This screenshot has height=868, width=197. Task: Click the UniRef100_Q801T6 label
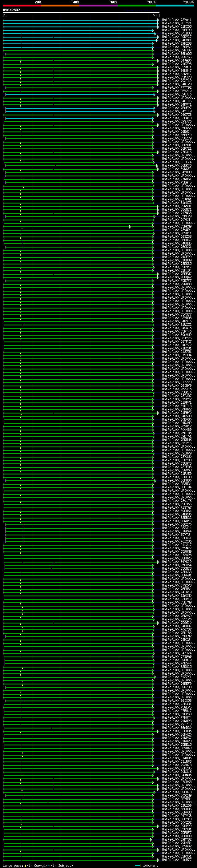click(177, 501)
